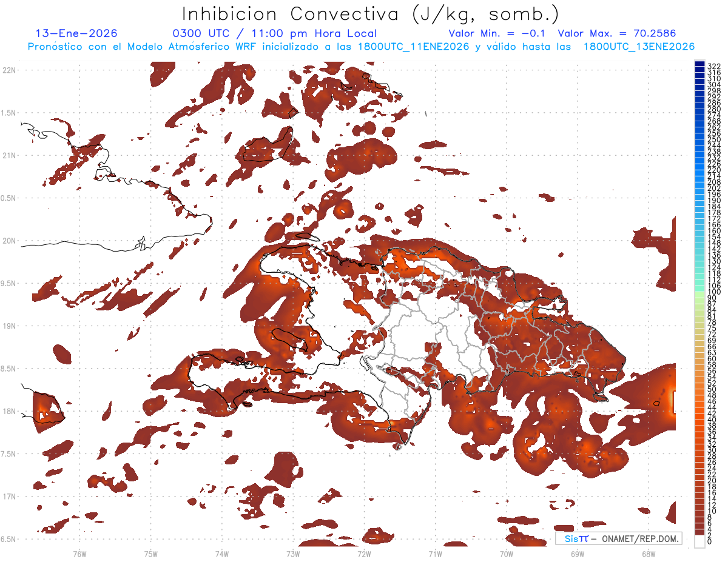
Task: Click the "72W" longitude label
Action: point(364,554)
